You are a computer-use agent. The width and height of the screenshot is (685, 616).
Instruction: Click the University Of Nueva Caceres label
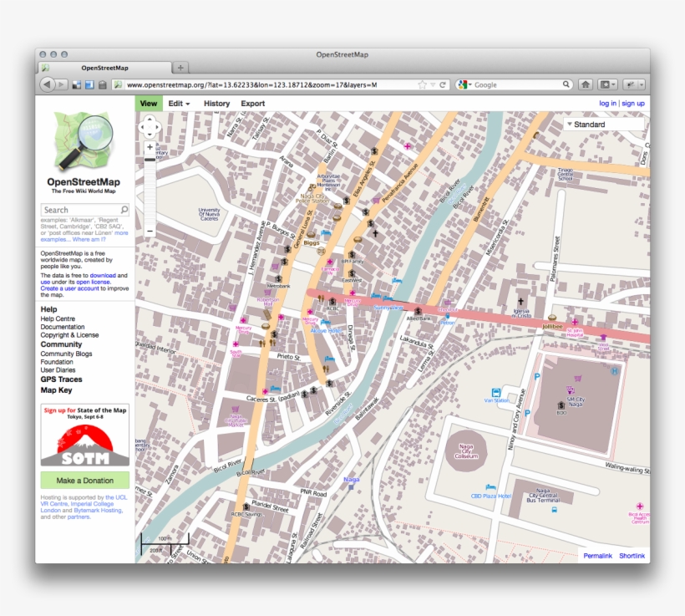(x=209, y=214)
